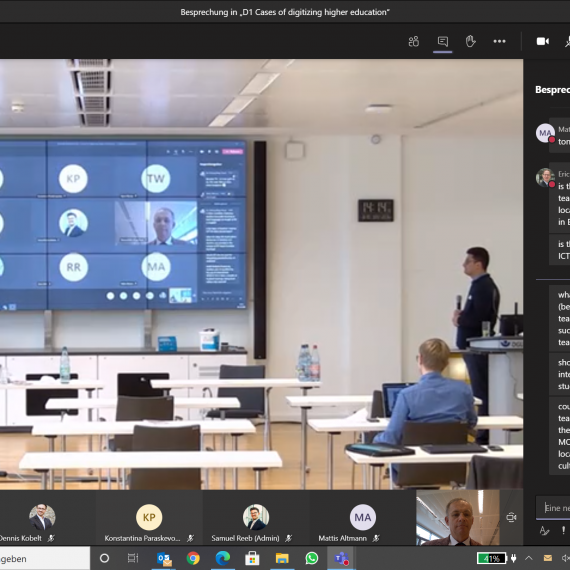Click the switch camera icon
Image resolution: width=570 pixels, height=570 pixels.
coord(511,517)
